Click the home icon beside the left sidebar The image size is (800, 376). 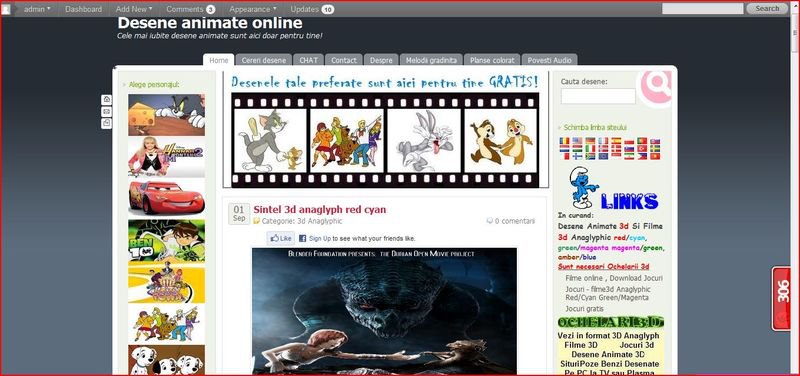(106, 99)
